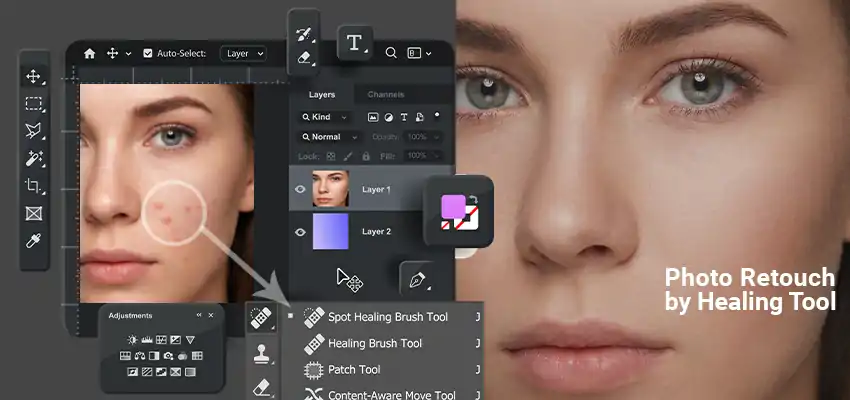
Task: Click the workspace switcher icon
Action: (x=414, y=53)
